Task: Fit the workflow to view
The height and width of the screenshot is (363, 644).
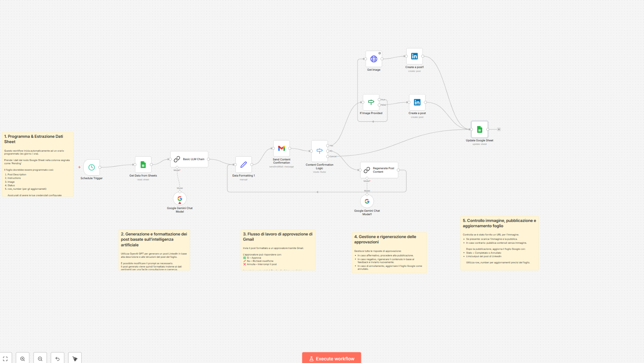Action: (5, 358)
